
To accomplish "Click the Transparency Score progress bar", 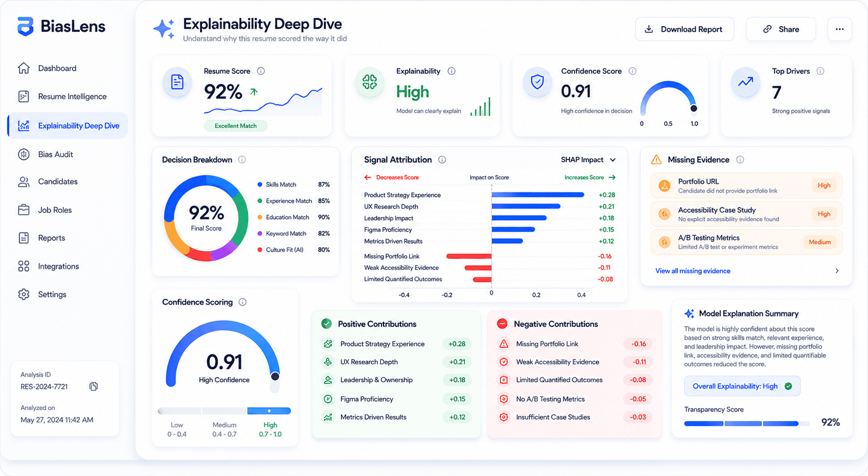I will (x=747, y=424).
